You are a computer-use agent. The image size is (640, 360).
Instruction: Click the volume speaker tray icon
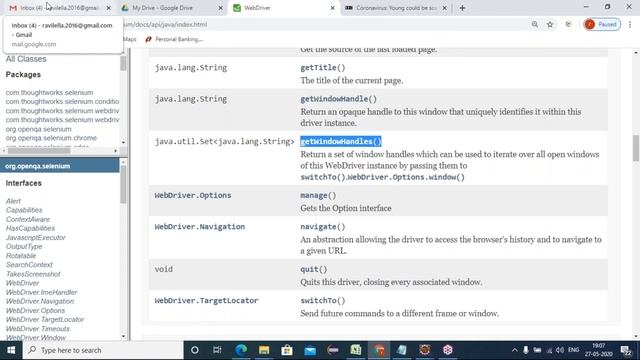[560, 350]
